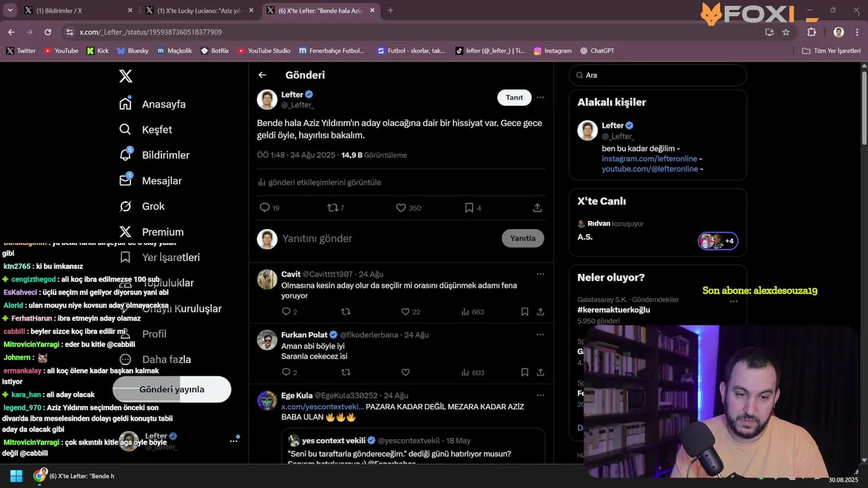Screen dimensions: 868x488
Task: Open Kick bookmark
Action: (x=98, y=51)
